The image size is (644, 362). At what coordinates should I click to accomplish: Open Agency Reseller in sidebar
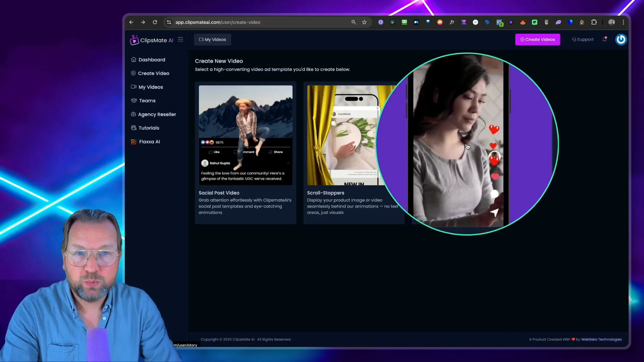153,114
